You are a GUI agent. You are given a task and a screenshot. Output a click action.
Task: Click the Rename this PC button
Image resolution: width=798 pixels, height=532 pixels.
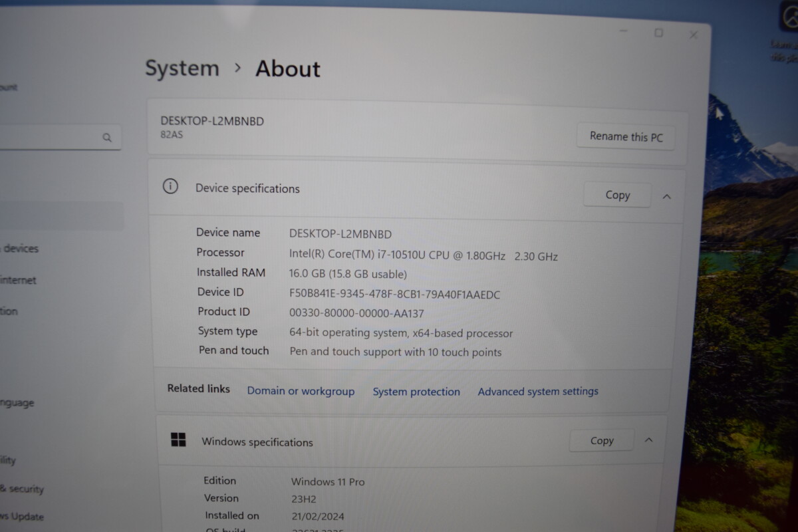pos(626,137)
